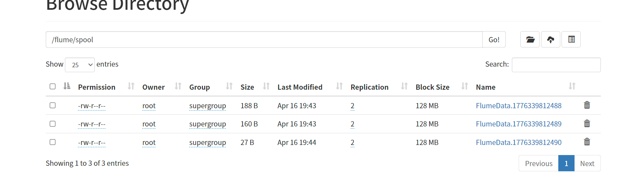The height and width of the screenshot is (183, 644).
Task: Click the replication value of the first file
Action: pos(353,106)
